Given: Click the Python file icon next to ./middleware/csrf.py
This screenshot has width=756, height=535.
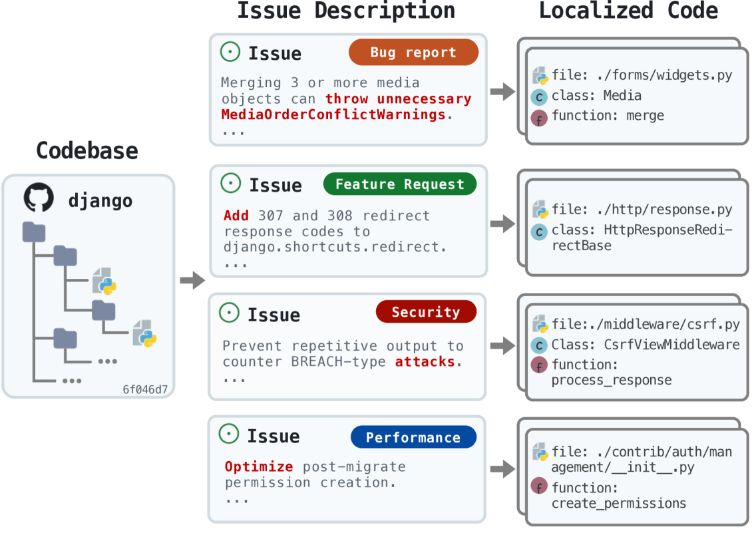Looking at the screenshot, I should (540, 324).
